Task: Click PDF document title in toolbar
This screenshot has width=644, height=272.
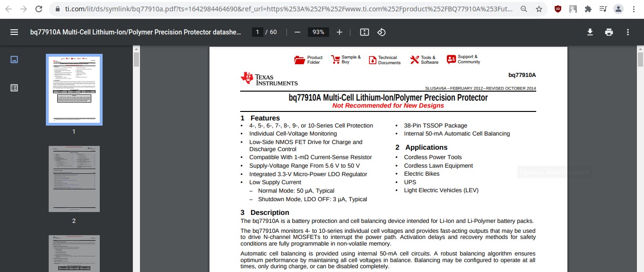Action: click(135, 32)
